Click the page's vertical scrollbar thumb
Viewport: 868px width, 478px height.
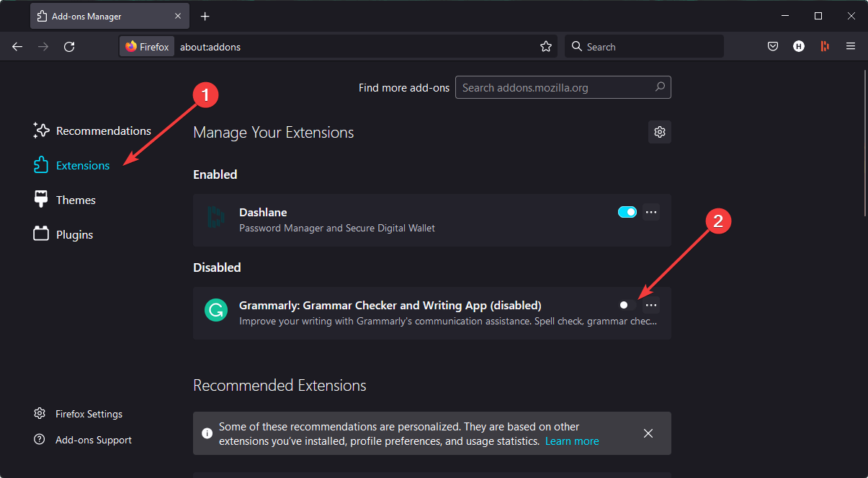pyautogui.click(x=864, y=142)
